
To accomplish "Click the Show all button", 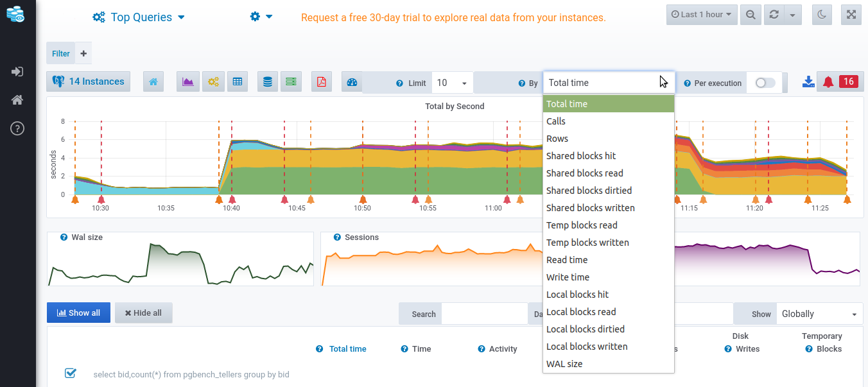I will tap(78, 313).
